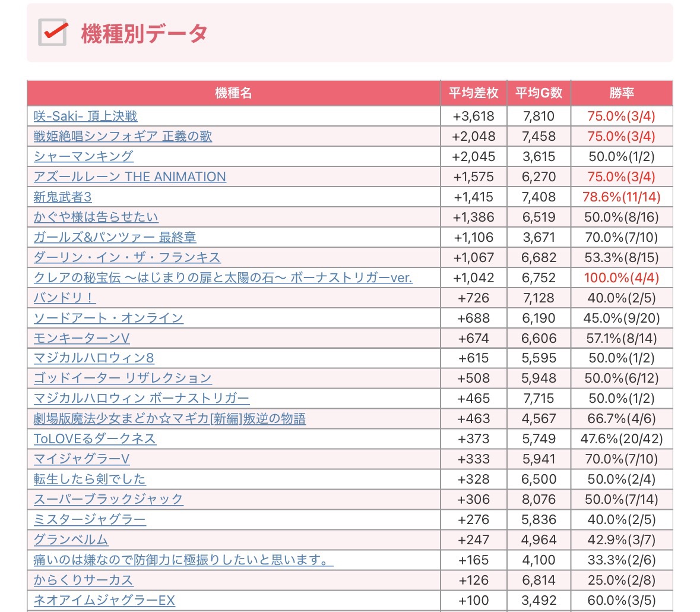Screen dimensions: 700x612
Task: Select the +100 average difference cell
Action: pyautogui.click(x=474, y=600)
